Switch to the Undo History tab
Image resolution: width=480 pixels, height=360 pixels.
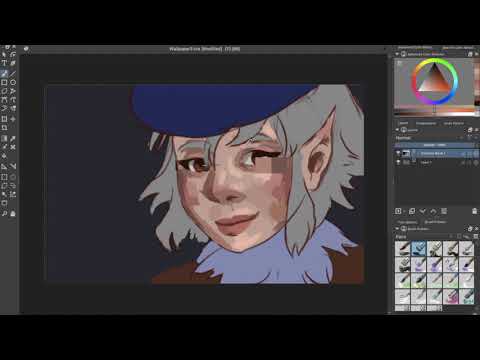coord(454,123)
